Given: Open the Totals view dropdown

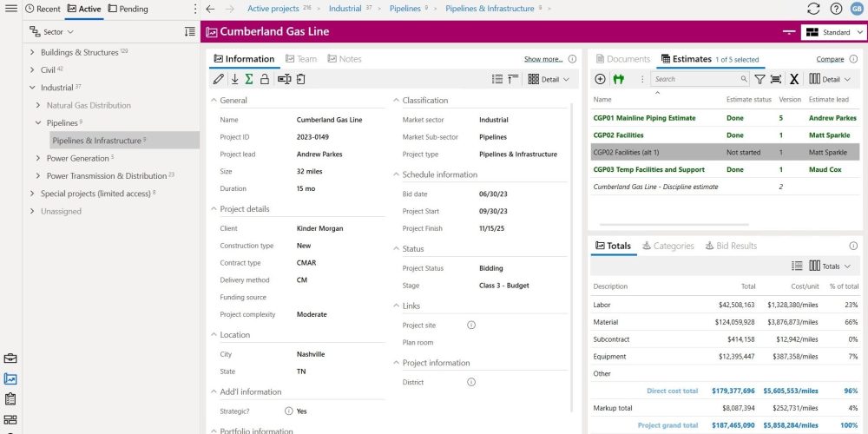Looking at the screenshot, I should pos(829,266).
